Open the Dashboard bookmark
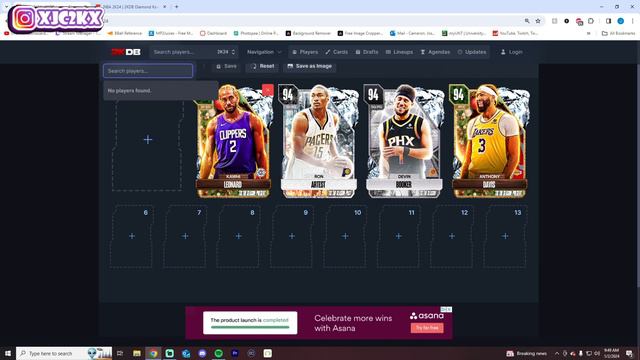Screen dimensions: 640x360 (x=213, y=33)
